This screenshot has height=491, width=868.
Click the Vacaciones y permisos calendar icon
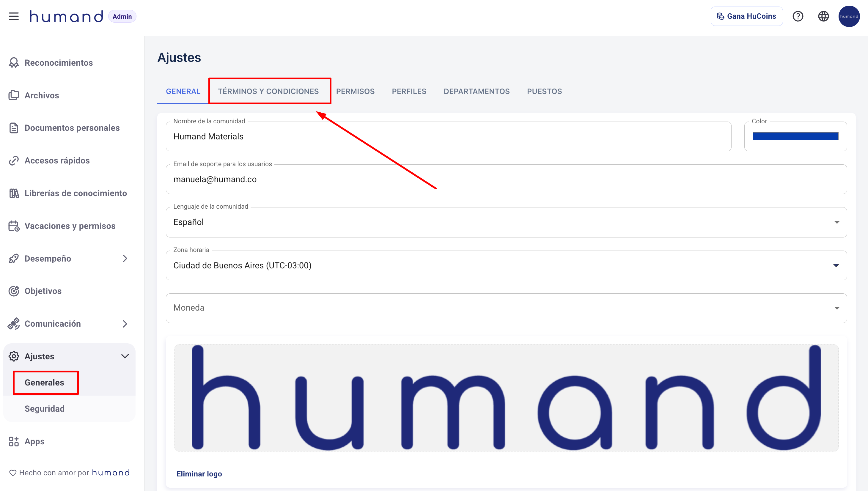click(14, 226)
